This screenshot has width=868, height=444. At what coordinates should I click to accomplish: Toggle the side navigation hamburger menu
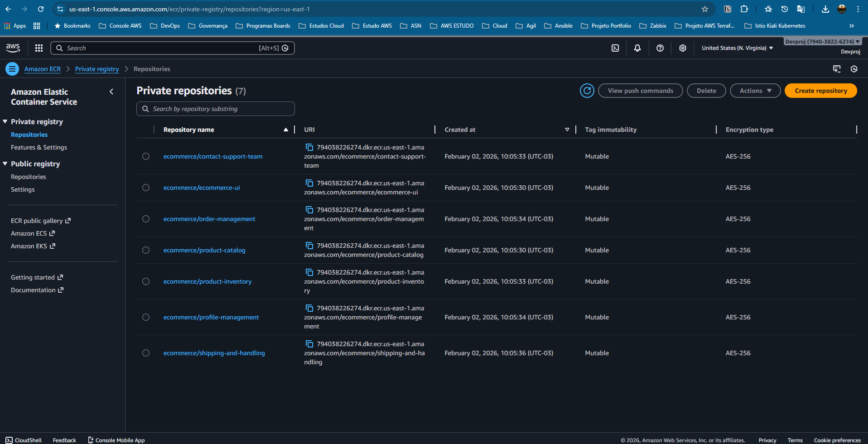coord(12,69)
